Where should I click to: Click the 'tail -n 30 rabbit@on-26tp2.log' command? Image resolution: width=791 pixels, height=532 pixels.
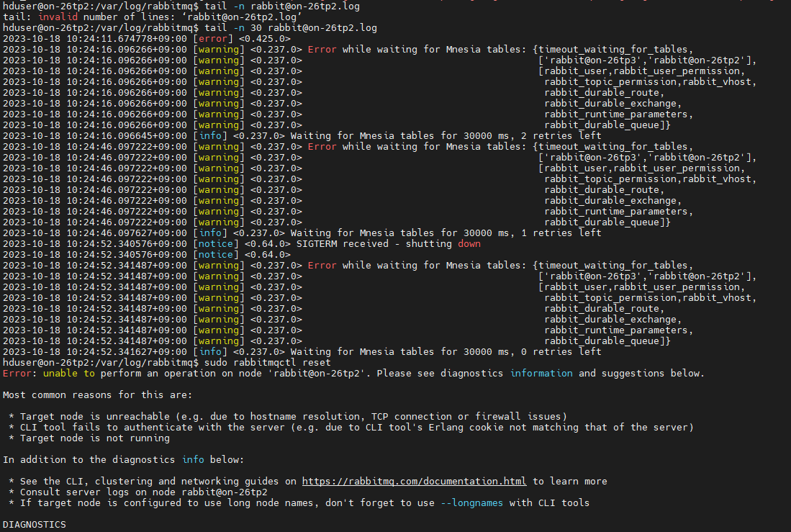291,28
